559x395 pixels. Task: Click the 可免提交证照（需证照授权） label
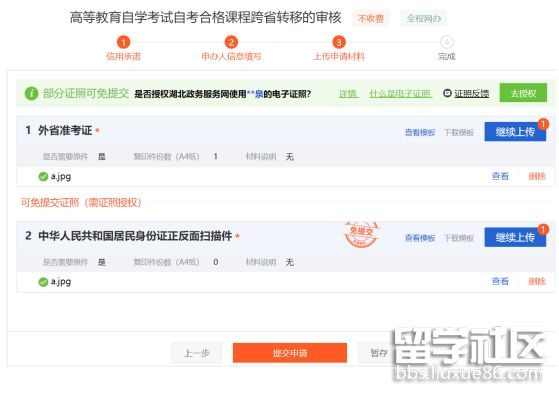click(81, 203)
